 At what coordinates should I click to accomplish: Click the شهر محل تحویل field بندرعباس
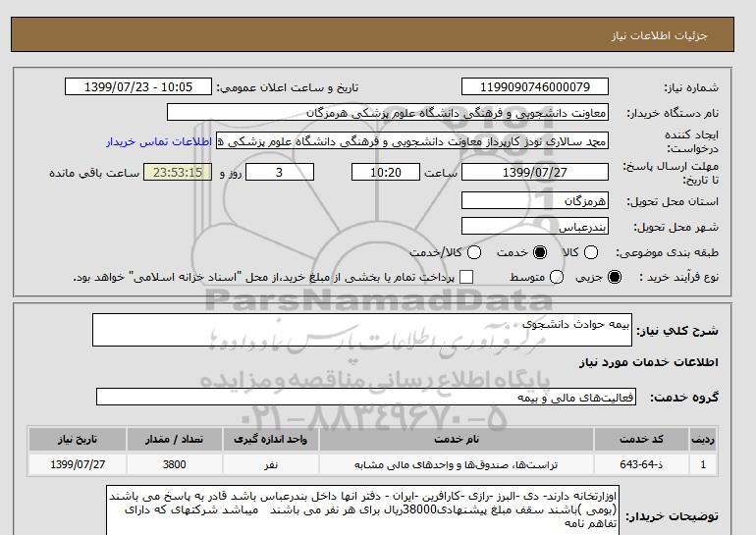535,226
